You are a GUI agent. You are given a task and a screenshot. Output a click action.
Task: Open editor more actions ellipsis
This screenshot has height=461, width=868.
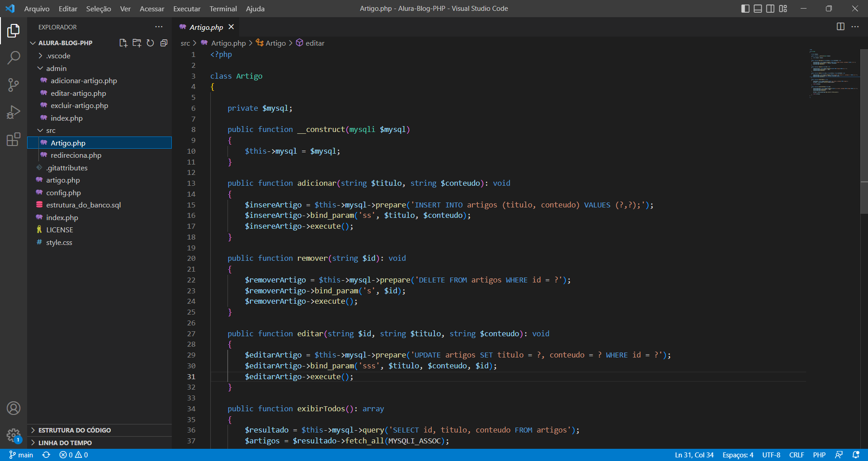[855, 27]
